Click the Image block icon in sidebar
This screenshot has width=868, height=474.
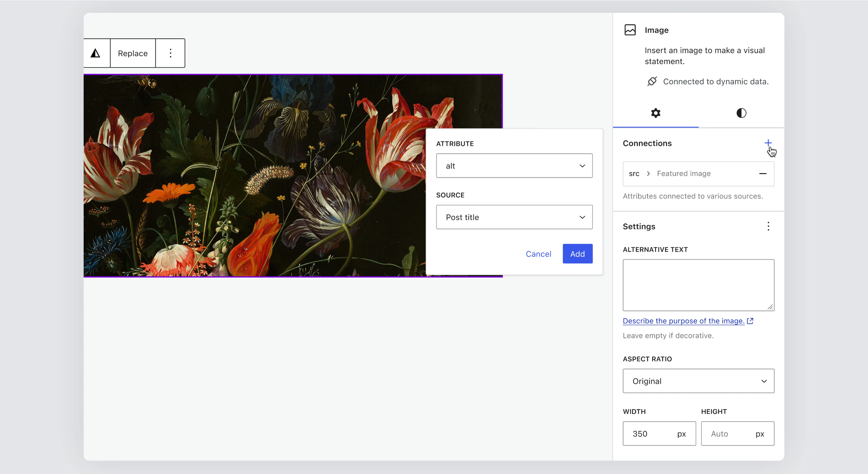(630, 30)
